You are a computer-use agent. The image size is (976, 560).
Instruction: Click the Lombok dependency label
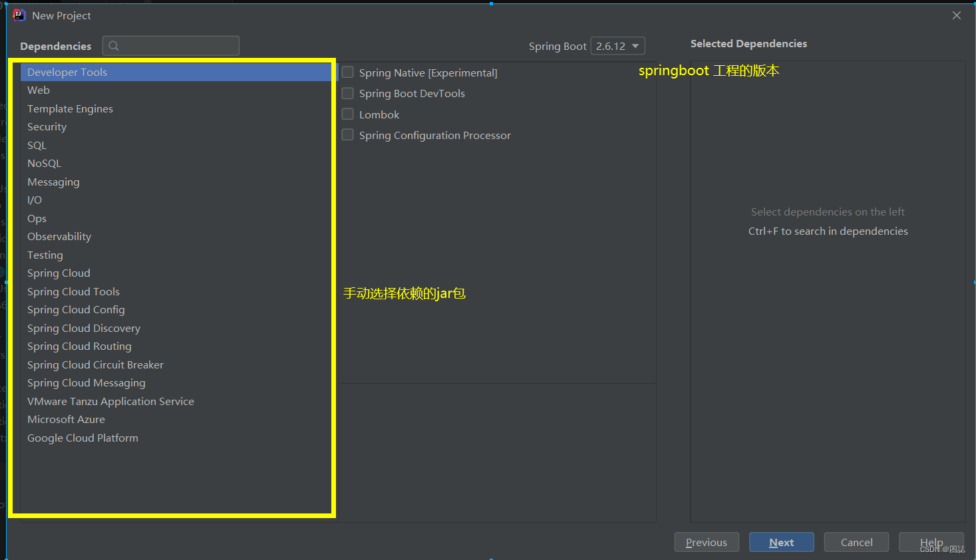click(379, 114)
